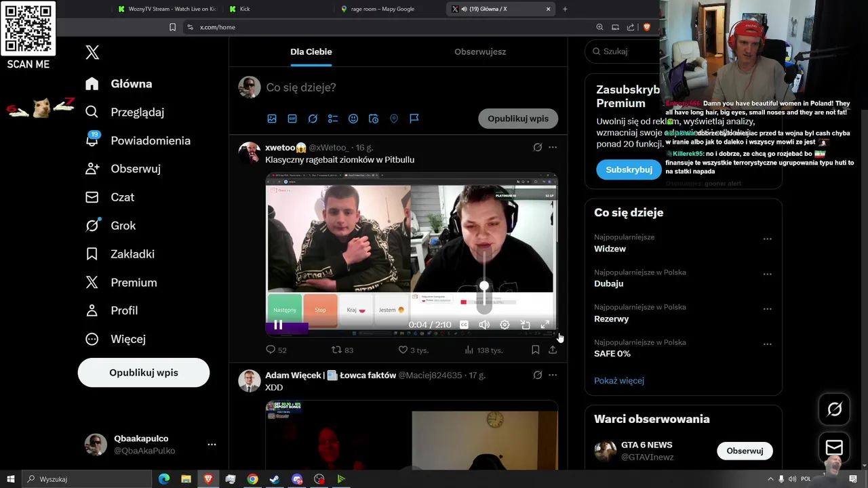Screen dimensions: 868x488
Task: Reply to xwetoo post with 52 comments
Action: point(277,350)
